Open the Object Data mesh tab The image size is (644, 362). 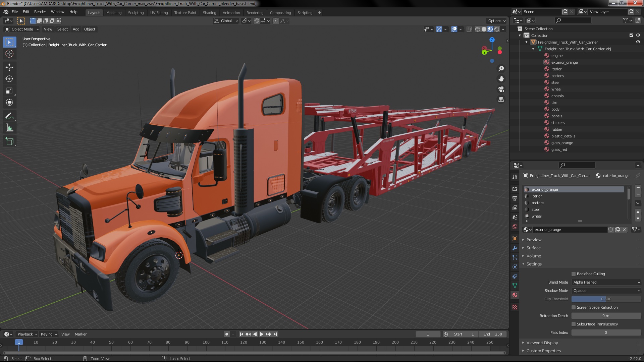(515, 286)
